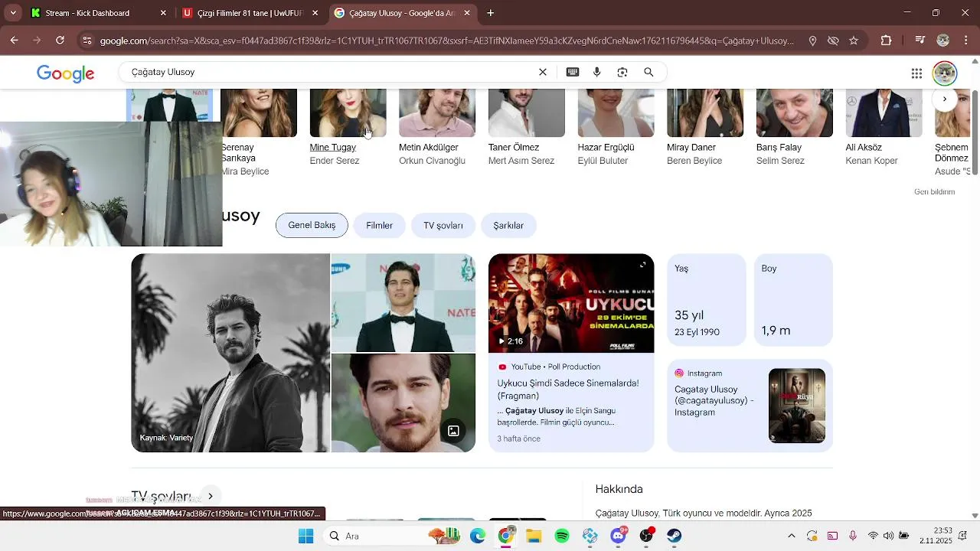Switch to Çizgi Filmler tab

(252, 13)
